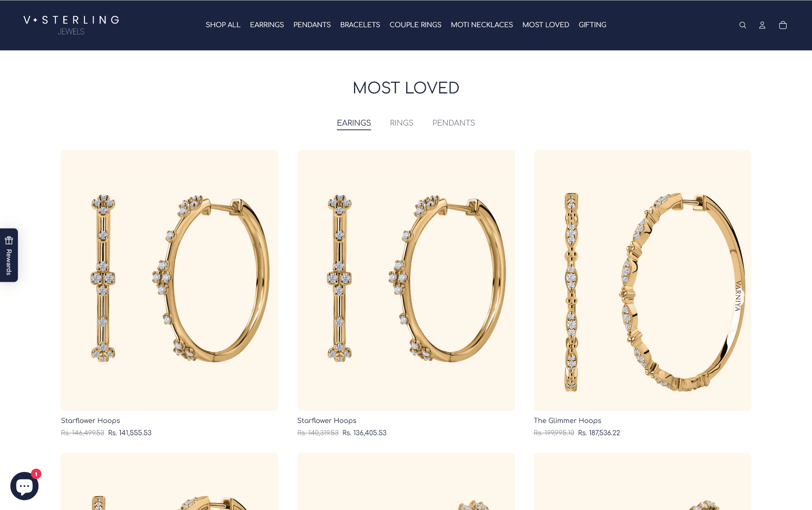Select the EARINGS tab
Screen dimensions: 812x510
[x=354, y=123]
